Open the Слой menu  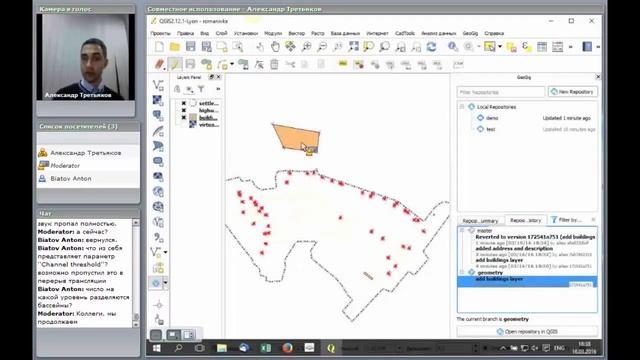(x=221, y=33)
